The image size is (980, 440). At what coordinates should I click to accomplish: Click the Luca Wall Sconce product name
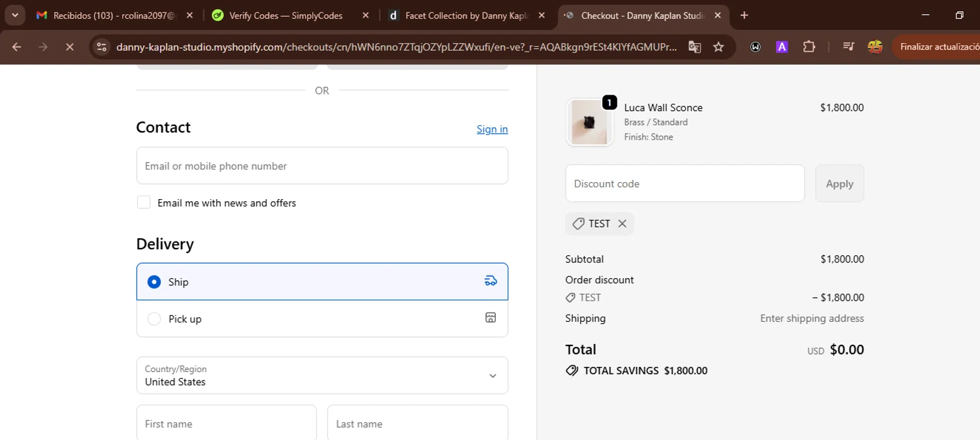[663, 108]
